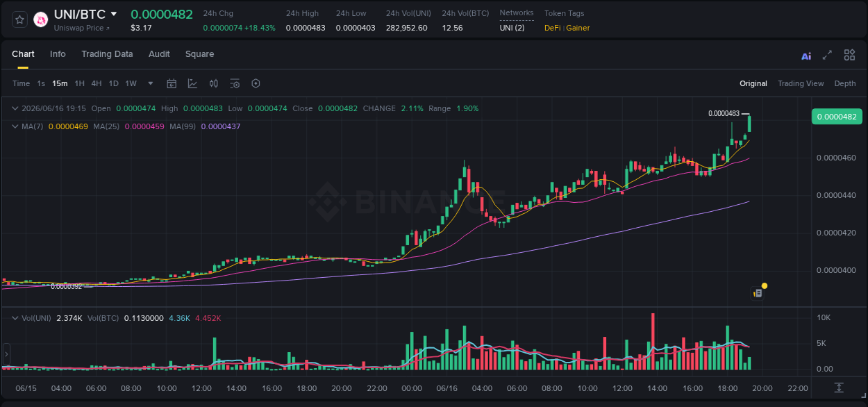
Task: Open the Square tab
Action: point(199,54)
